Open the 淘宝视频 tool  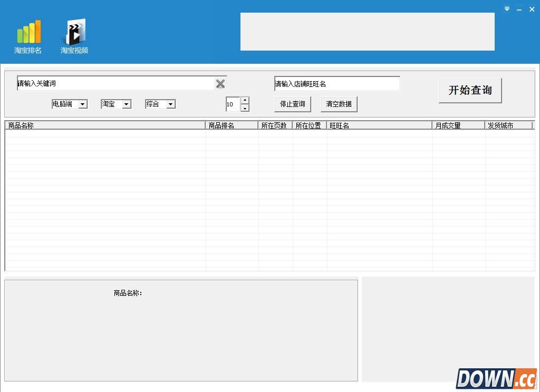click(73, 36)
